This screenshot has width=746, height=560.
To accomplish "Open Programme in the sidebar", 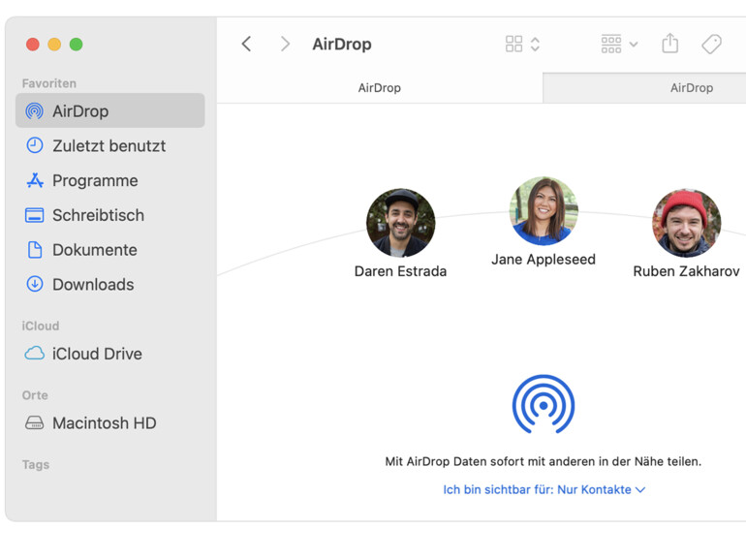I will click(95, 181).
